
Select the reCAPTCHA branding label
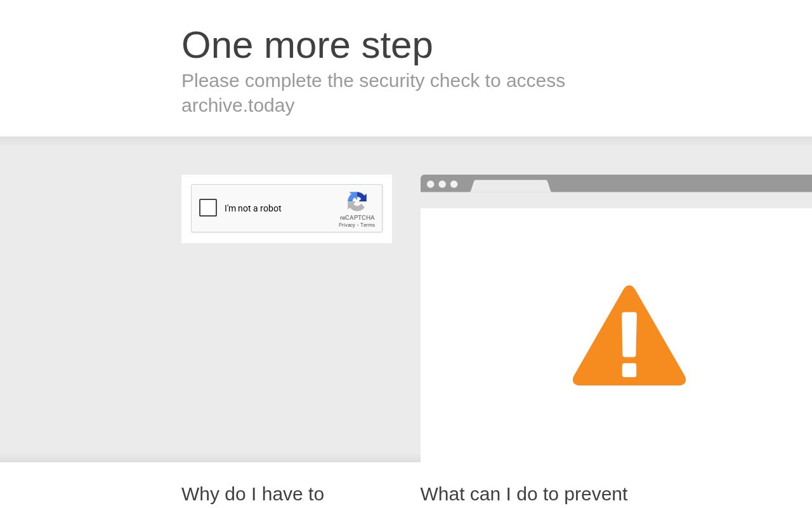click(357, 217)
